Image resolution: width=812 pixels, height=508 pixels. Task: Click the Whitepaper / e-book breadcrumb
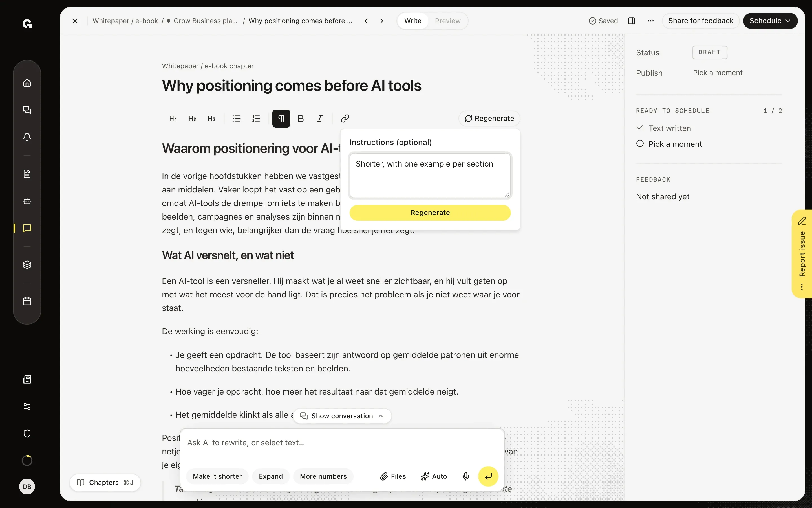(x=125, y=21)
